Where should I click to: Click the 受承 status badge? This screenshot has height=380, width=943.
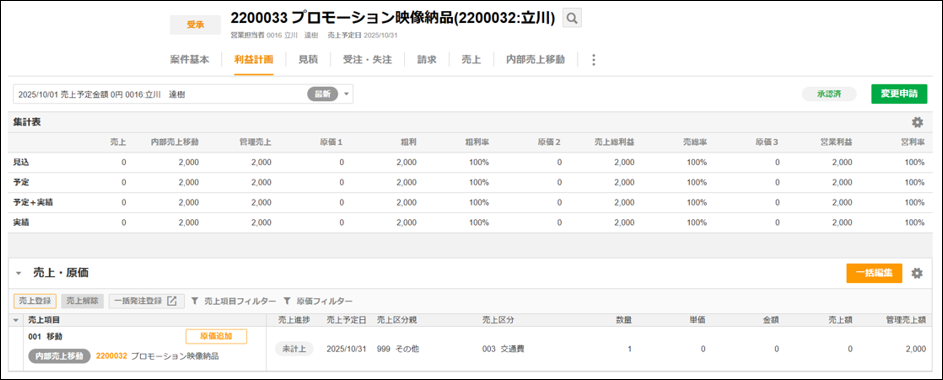(x=195, y=25)
